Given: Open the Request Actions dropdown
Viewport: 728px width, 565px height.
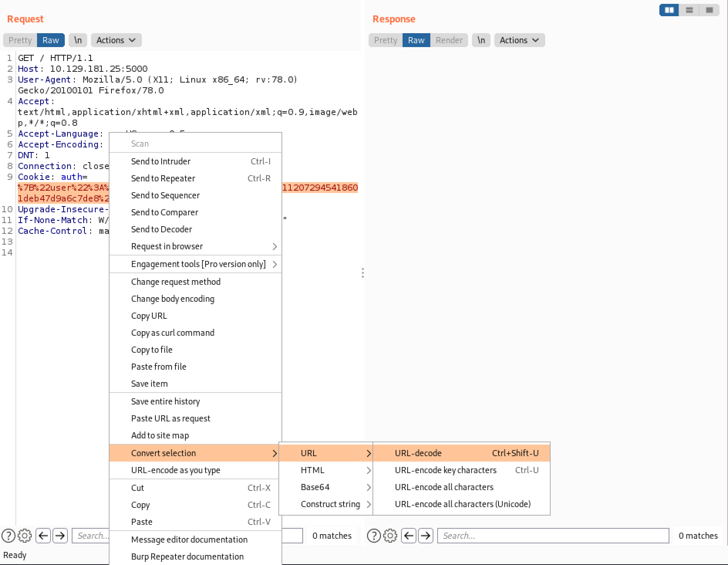Looking at the screenshot, I should tap(116, 40).
